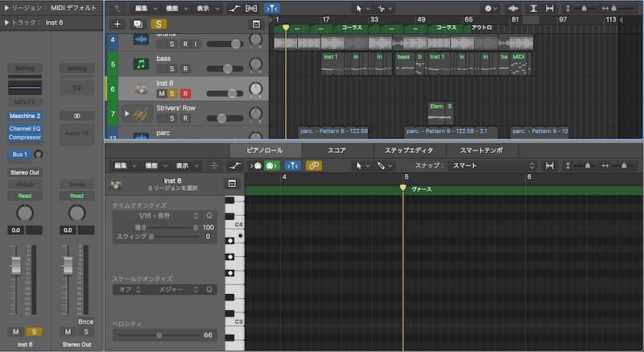Open the メジャー scale dropdown
Viewport: 644px width, 352px height.
point(172,289)
